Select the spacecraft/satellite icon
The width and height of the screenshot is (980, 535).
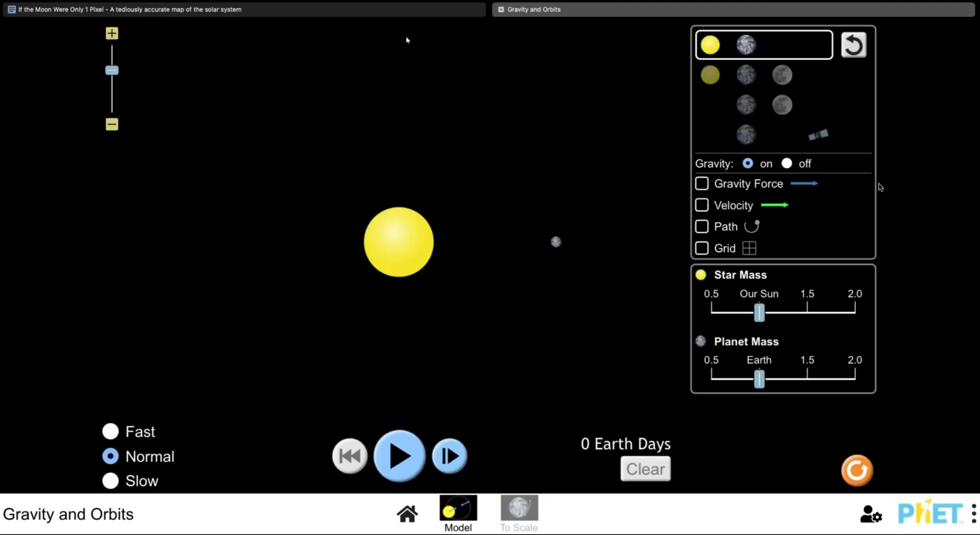point(817,135)
